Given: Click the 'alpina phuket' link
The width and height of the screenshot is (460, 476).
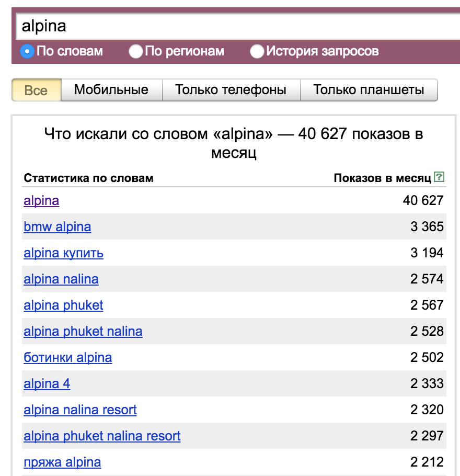Looking at the screenshot, I should (x=63, y=305).
